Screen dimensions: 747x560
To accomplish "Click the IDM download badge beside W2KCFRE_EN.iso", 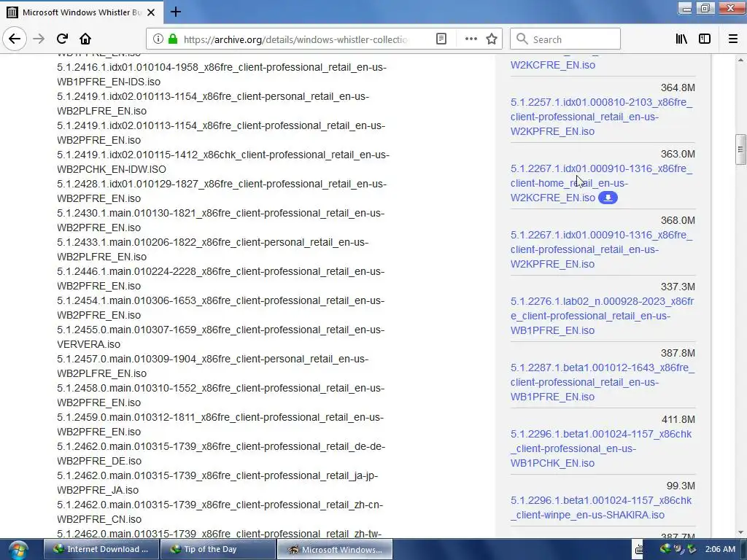I will pos(608,198).
